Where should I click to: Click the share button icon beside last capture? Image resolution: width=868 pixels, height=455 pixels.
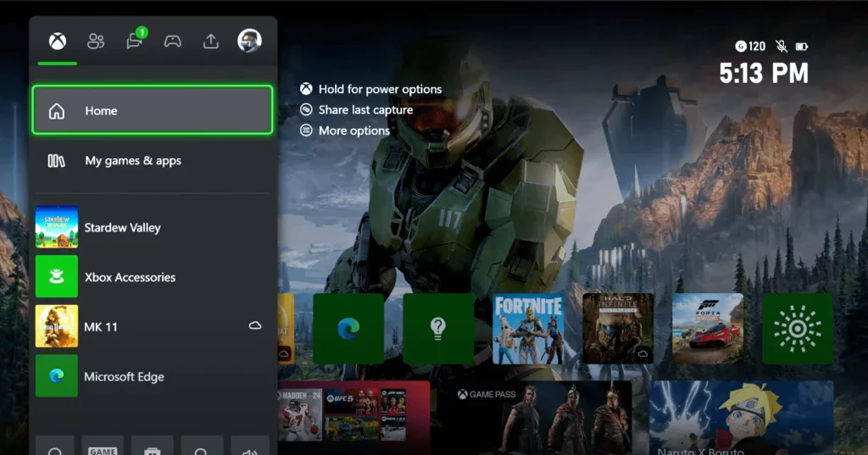click(x=306, y=109)
